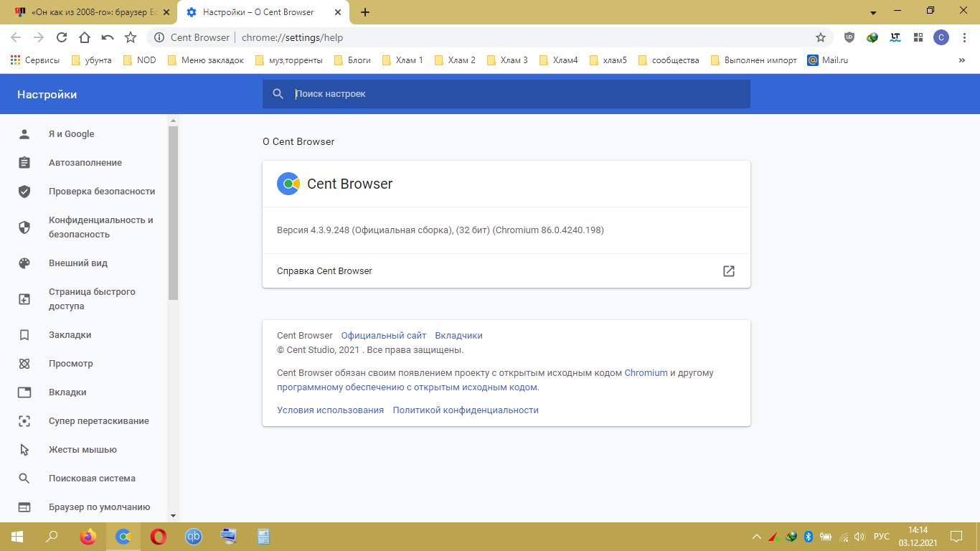980x551 pixels.
Task: Launch Opera from the taskbar
Action: pyautogui.click(x=159, y=537)
